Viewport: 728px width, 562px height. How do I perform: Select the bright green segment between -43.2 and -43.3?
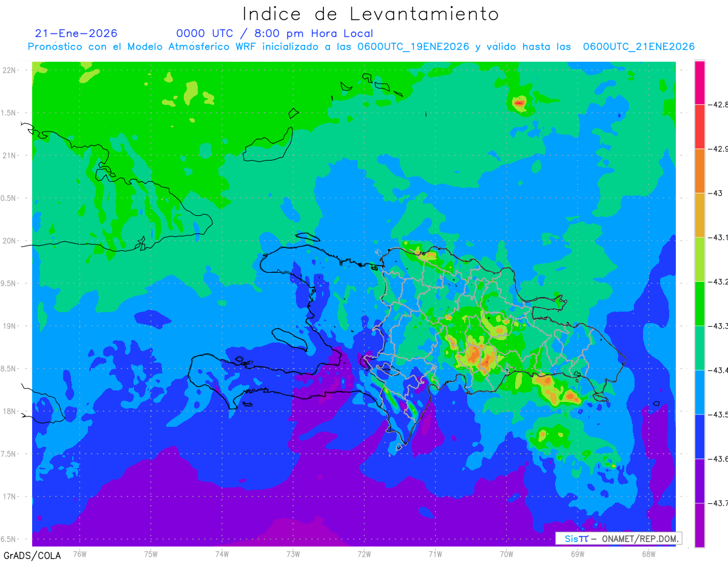[x=699, y=304]
